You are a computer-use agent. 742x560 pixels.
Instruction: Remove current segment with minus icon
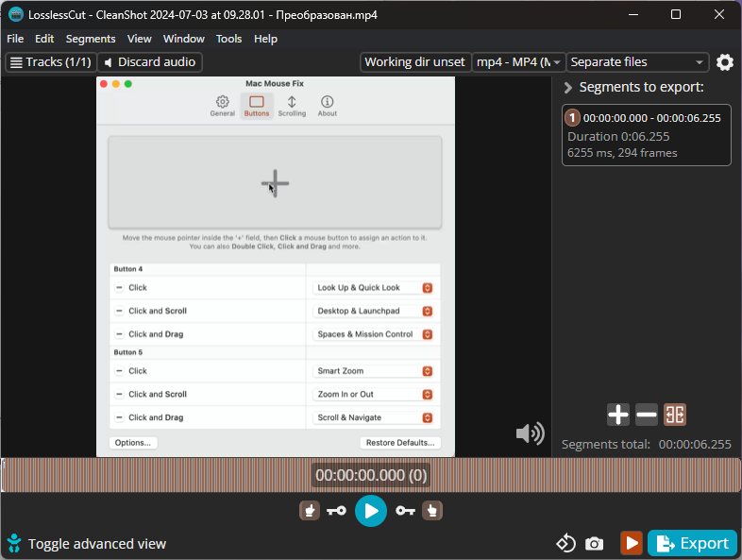647,415
